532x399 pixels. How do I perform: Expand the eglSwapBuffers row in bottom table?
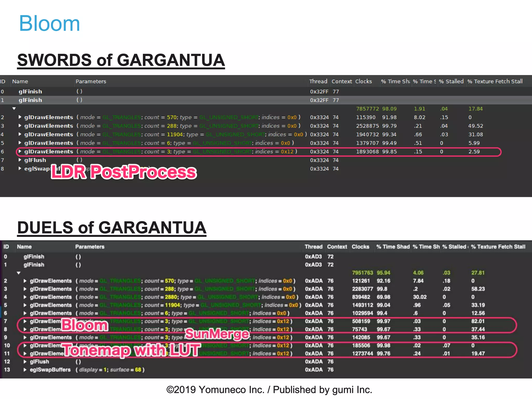coord(25,370)
